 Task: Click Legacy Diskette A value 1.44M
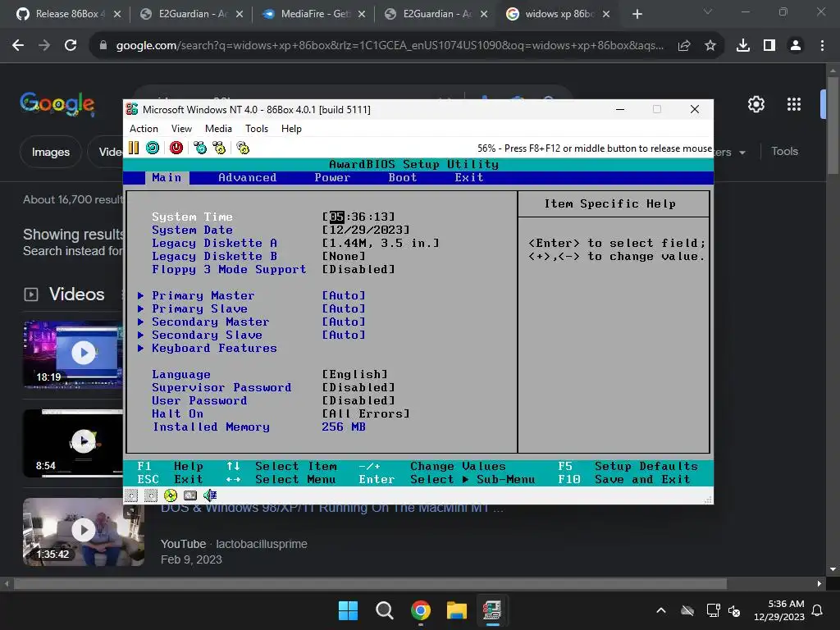[x=381, y=243]
